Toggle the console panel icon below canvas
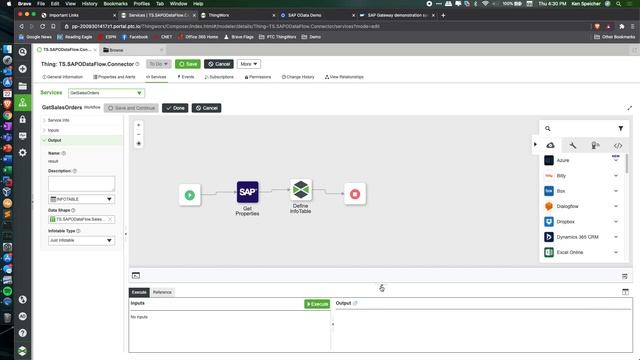 (x=136, y=276)
